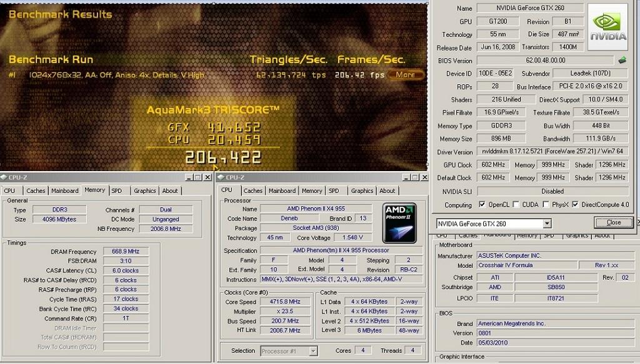Click the GPU name field GeForce GTX 260

click(x=530, y=7)
